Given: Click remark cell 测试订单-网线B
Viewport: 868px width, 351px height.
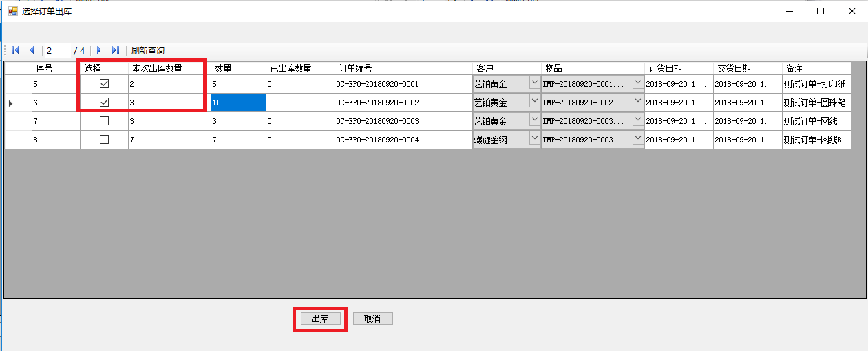Looking at the screenshot, I should pos(816,140).
